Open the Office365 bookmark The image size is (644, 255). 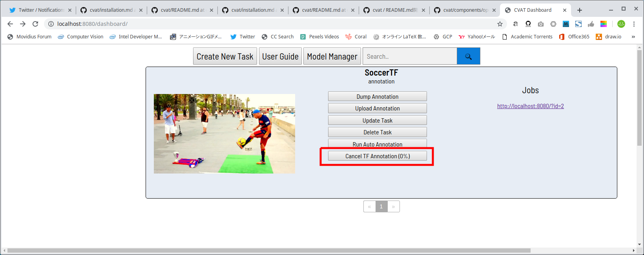click(x=574, y=37)
